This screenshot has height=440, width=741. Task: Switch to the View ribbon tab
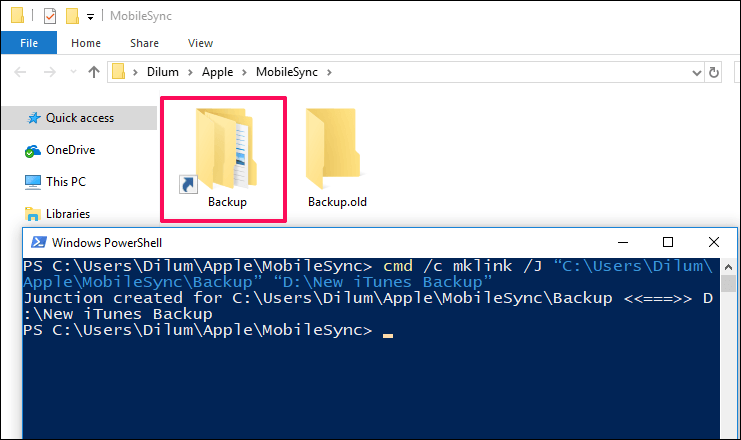[200, 43]
